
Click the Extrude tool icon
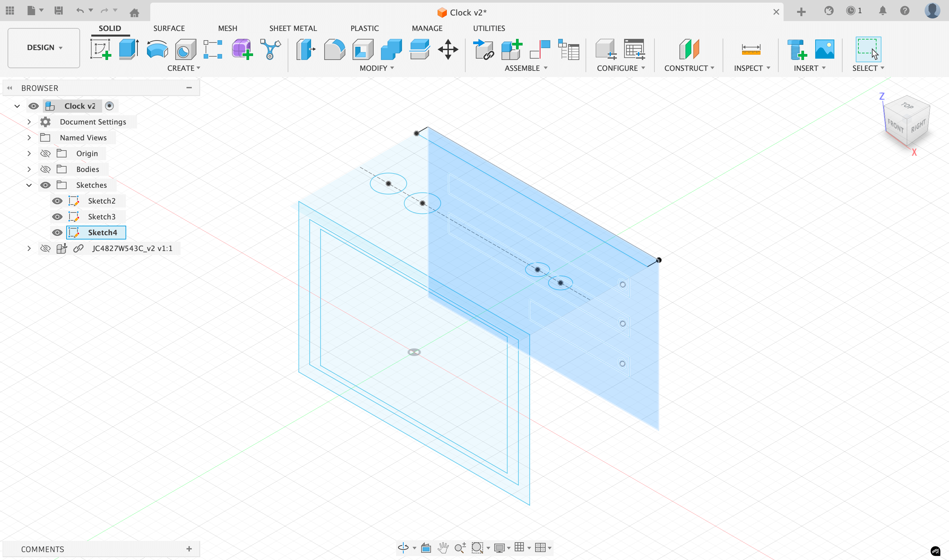coord(128,49)
